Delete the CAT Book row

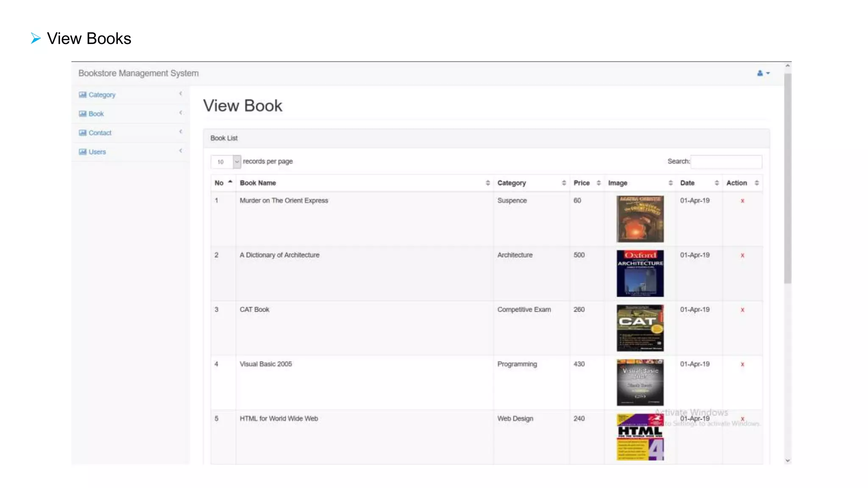[742, 310]
